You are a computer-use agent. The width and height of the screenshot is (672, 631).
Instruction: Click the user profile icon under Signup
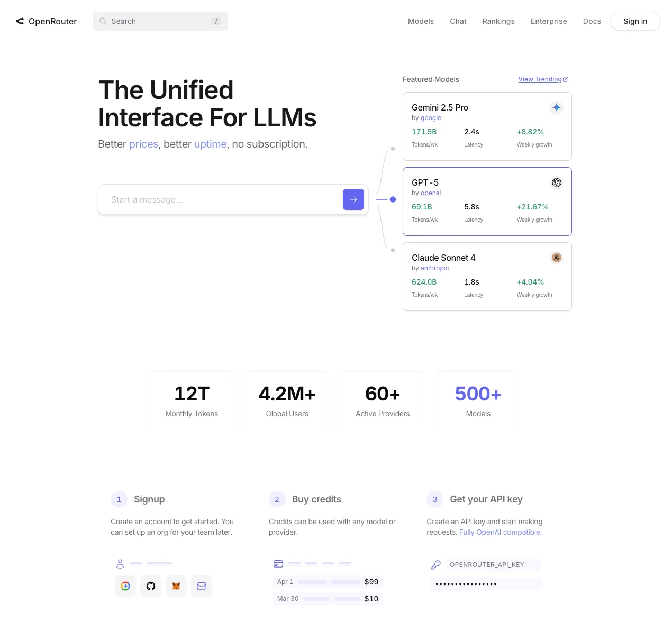tap(120, 564)
